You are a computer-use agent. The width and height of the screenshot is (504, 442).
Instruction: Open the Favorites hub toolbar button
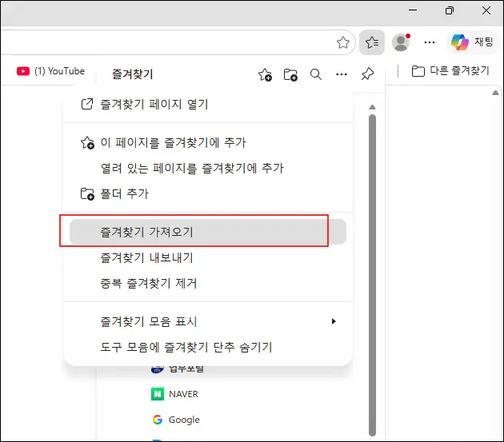tap(372, 42)
